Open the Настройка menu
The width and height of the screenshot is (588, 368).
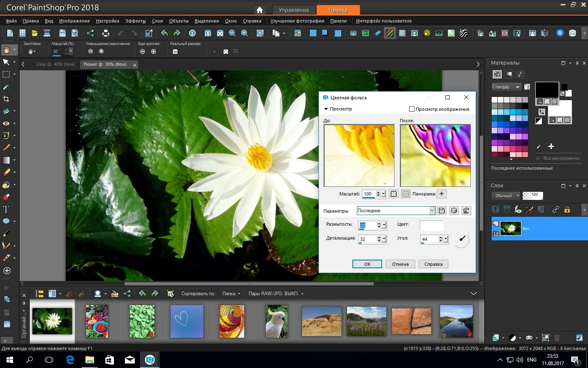107,21
